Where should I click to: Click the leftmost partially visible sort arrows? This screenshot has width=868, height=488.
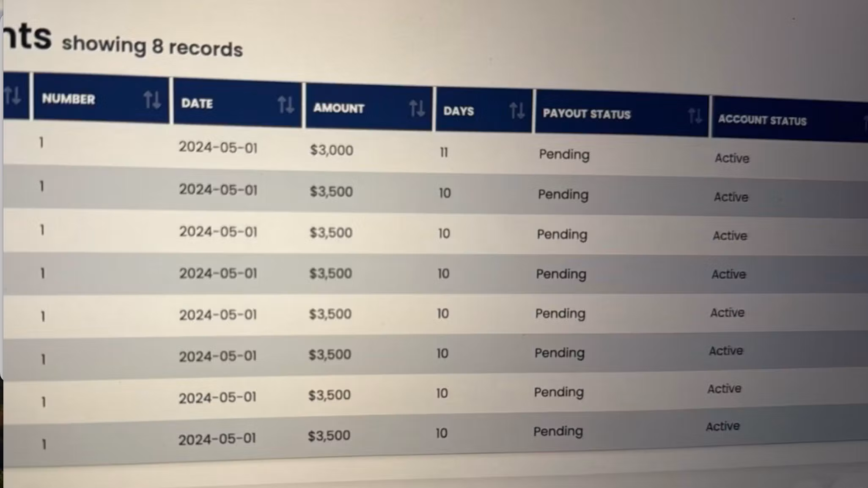(12, 96)
